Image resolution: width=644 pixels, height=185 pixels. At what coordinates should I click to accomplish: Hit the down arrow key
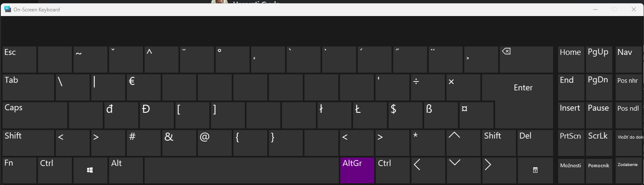click(463, 170)
